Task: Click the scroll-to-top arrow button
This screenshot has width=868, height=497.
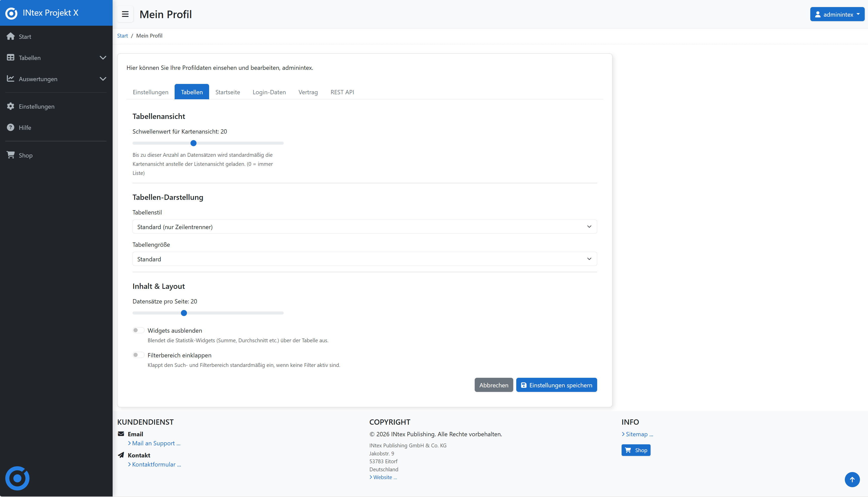Action: 852,480
